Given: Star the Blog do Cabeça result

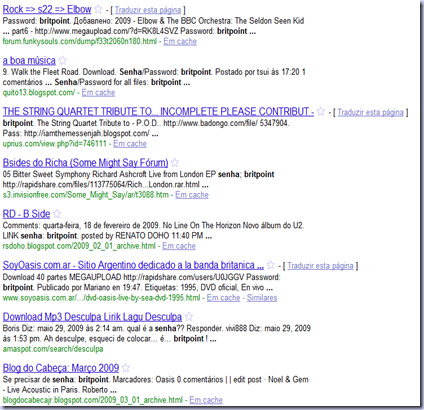Looking at the screenshot, I should click(126, 368).
